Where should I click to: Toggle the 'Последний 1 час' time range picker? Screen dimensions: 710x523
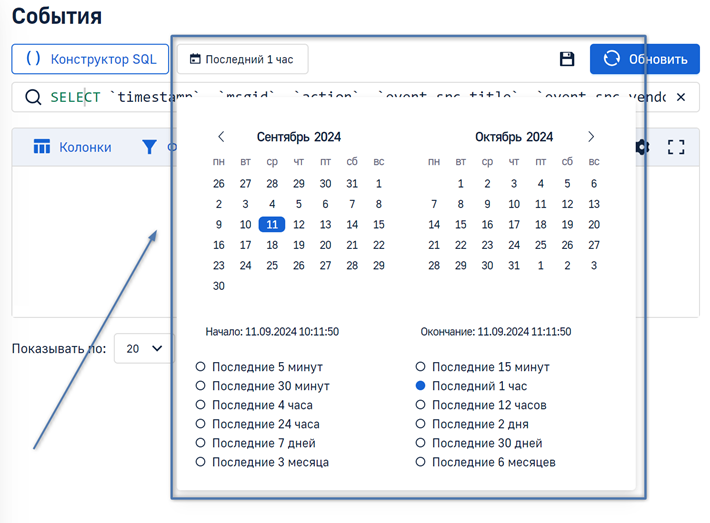(x=242, y=59)
